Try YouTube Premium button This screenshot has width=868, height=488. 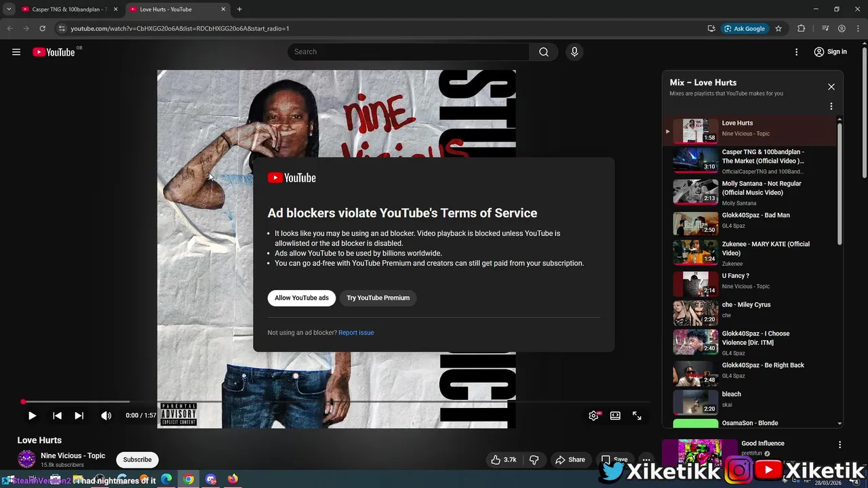(378, 298)
